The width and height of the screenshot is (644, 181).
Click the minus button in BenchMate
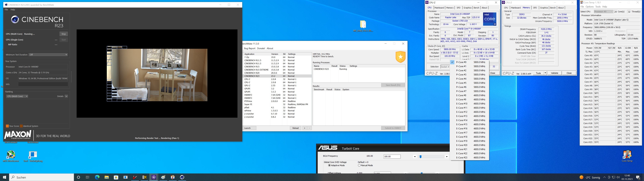click(309, 128)
